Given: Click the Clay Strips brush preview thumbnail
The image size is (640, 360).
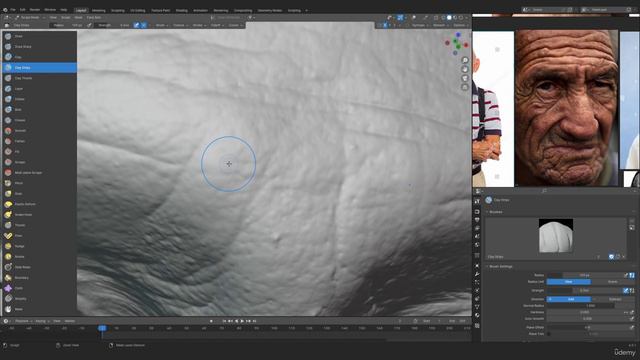Looking at the screenshot, I should click(556, 236).
